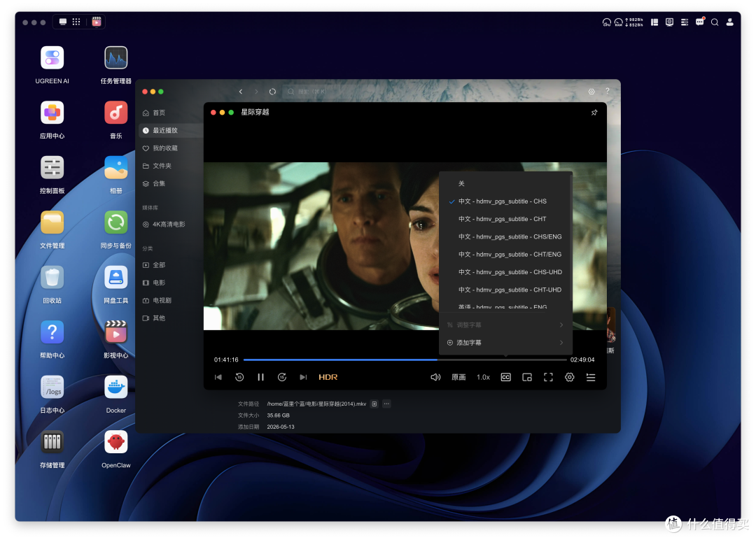Expand the 添加字幕 submenu

pos(506,343)
